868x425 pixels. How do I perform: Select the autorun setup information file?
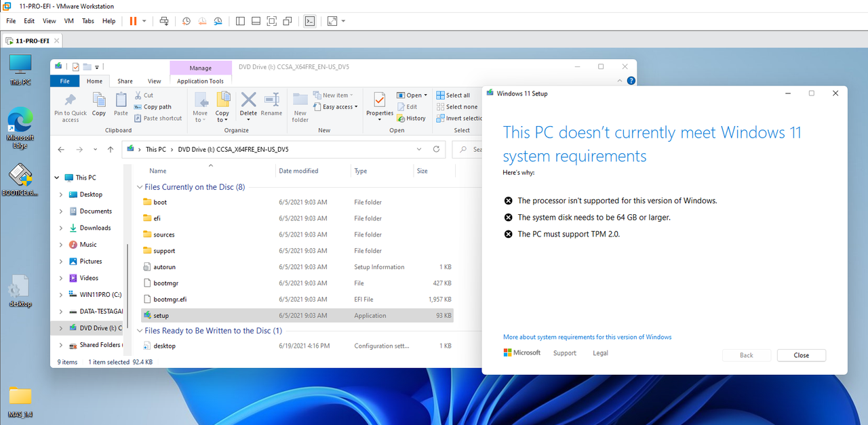tap(297, 267)
